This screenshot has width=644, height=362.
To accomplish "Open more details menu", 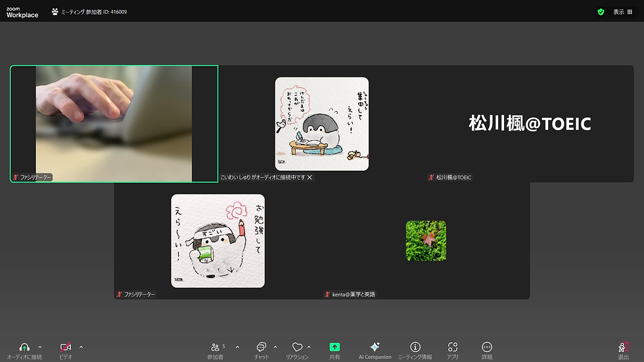I will tap(487, 351).
